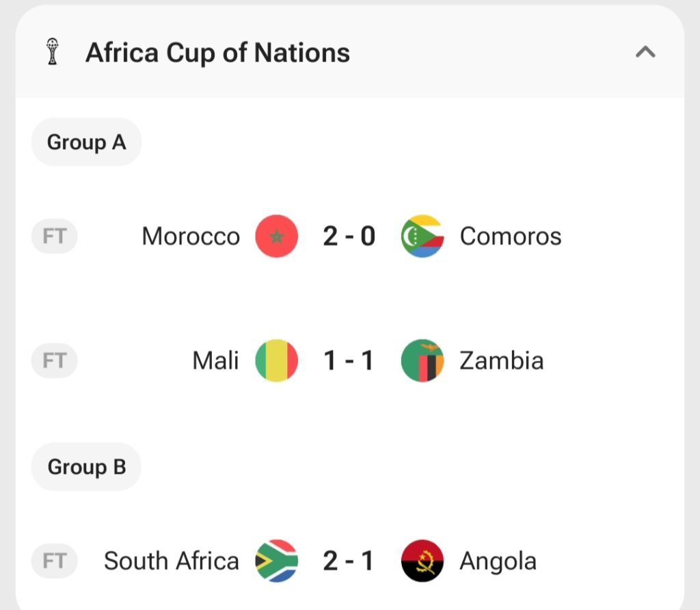Click the Angola flag icon
This screenshot has height=610, width=700.
click(422, 561)
